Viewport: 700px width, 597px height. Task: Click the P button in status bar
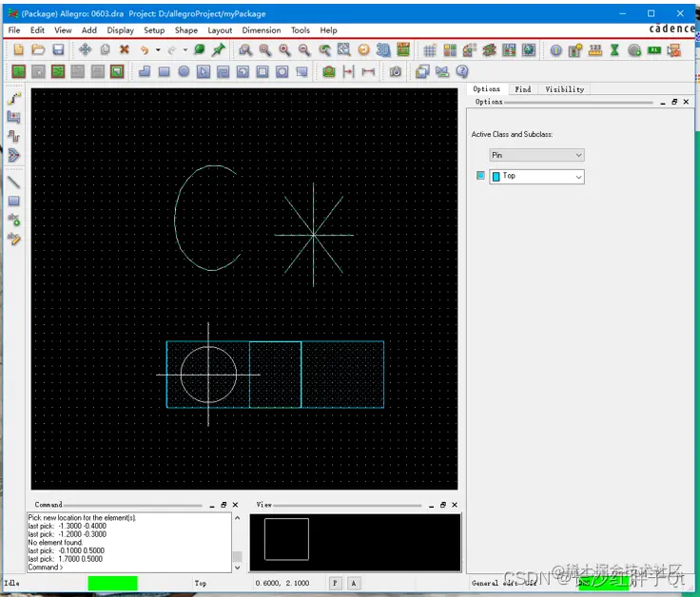pos(336,583)
